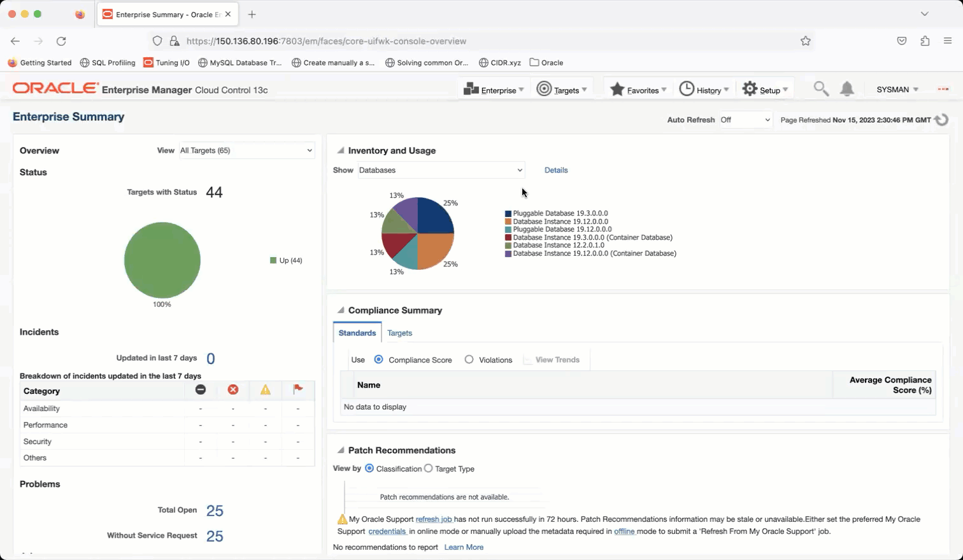Click the Learn More link

pyautogui.click(x=464, y=547)
